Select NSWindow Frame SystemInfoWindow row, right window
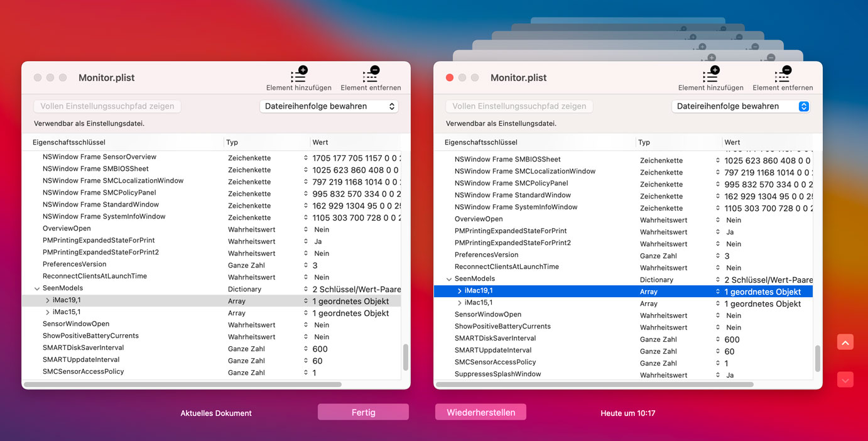The image size is (868, 441). click(624, 207)
